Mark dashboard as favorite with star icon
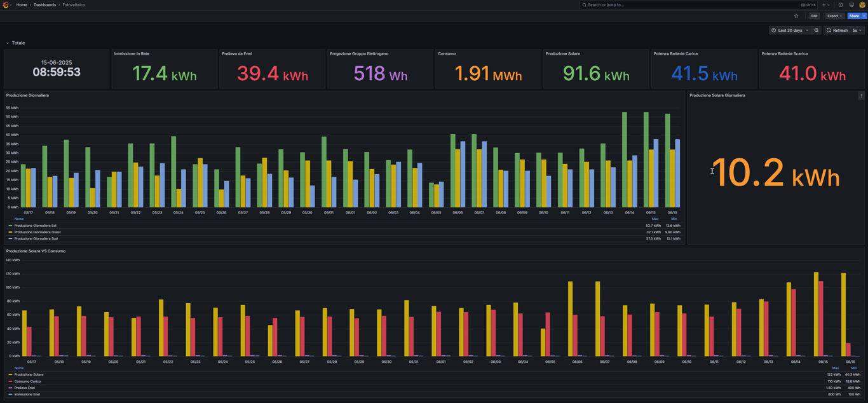 point(796,16)
